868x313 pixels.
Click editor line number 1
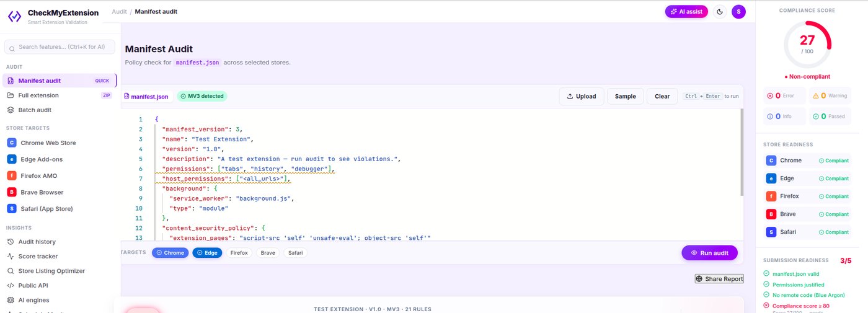(x=140, y=119)
